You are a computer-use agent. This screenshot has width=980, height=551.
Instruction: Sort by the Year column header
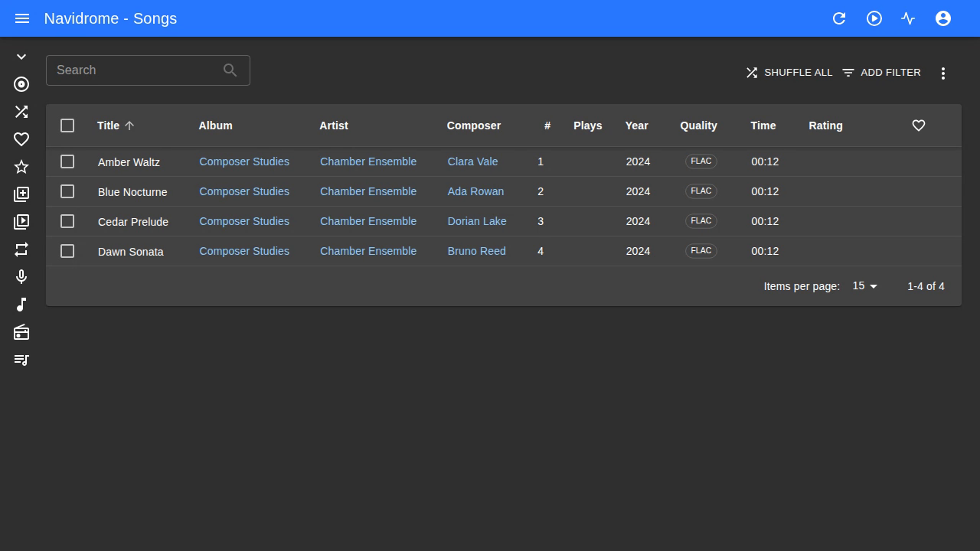[x=636, y=126]
